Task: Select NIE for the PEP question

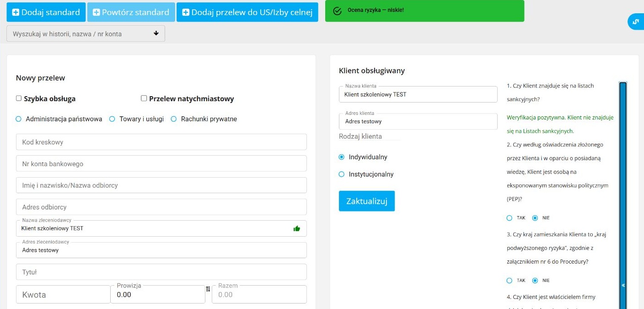Action: click(x=535, y=218)
